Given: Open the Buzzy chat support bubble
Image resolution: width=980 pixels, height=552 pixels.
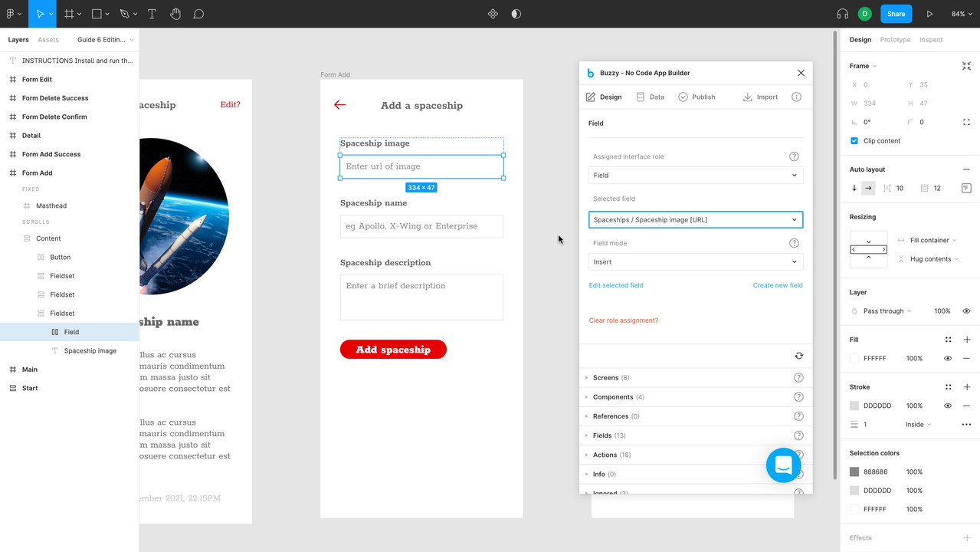Looking at the screenshot, I should (783, 465).
